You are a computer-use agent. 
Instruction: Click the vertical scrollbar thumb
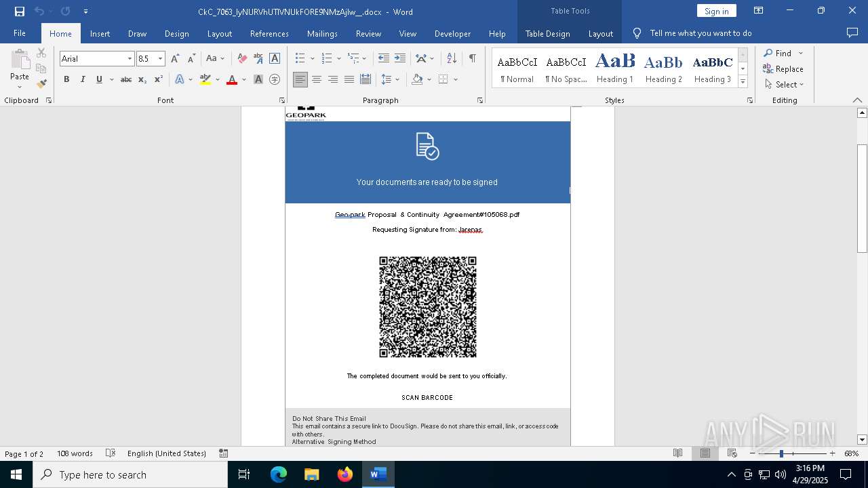863,199
